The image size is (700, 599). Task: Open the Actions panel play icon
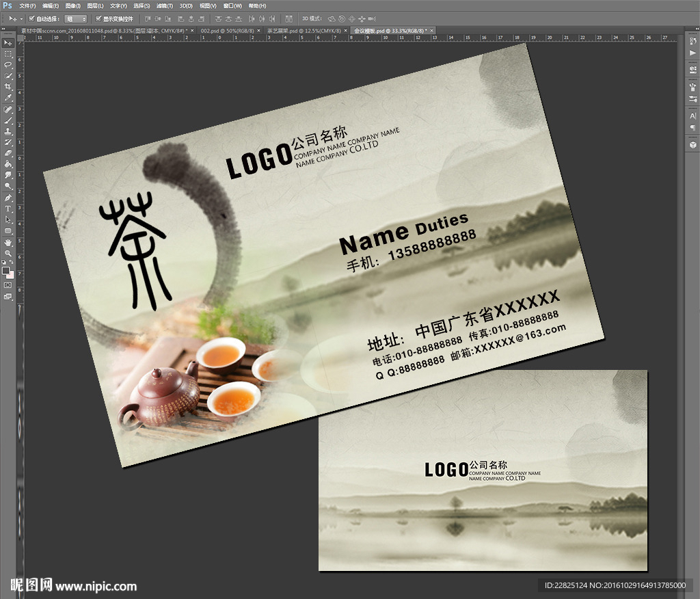pos(692,53)
